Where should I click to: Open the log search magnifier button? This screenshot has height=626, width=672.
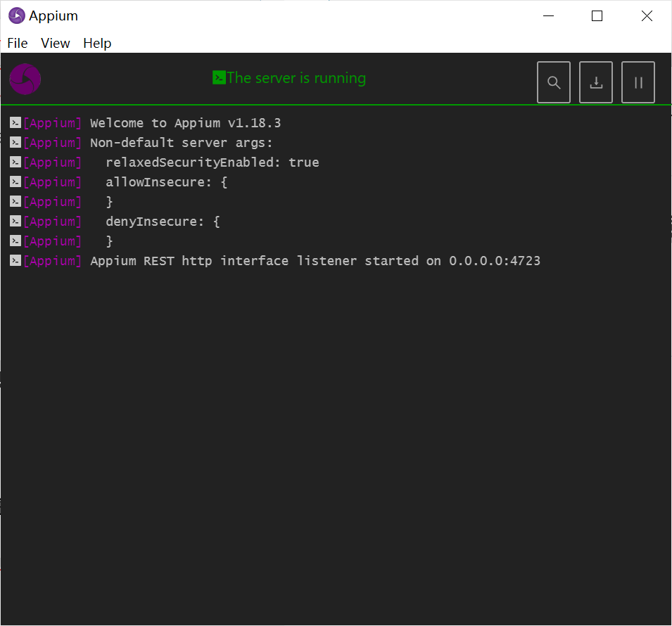point(553,82)
